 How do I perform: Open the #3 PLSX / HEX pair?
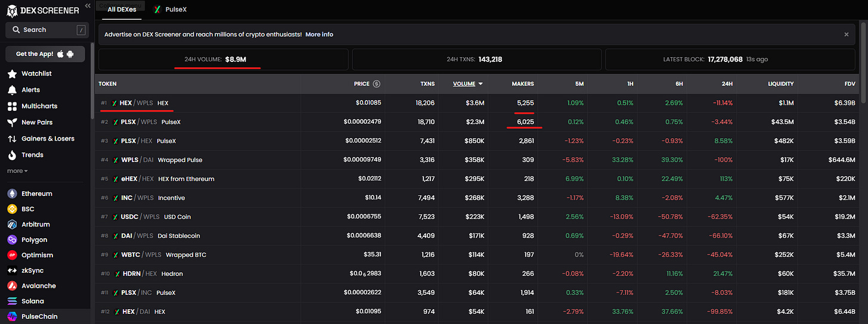click(477, 141)
